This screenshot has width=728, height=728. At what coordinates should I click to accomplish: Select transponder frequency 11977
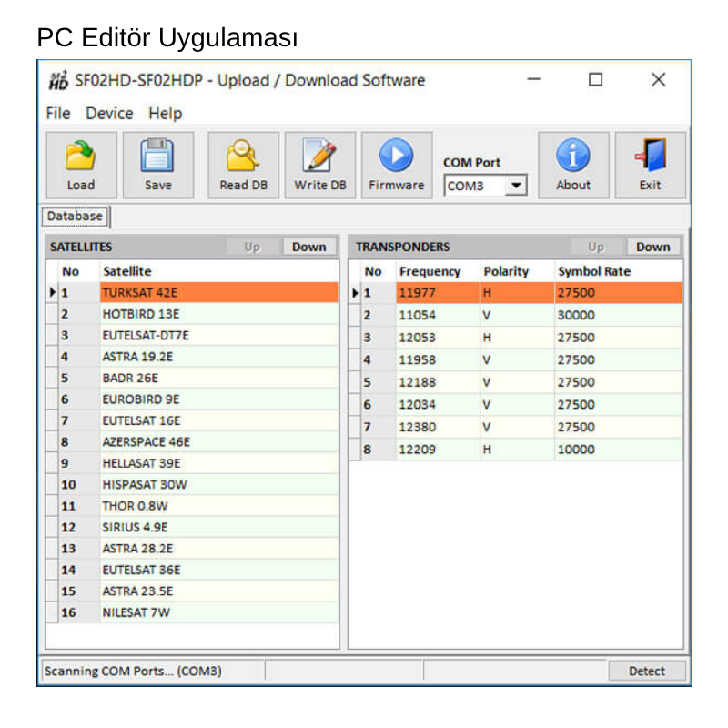tap(438, 293)
